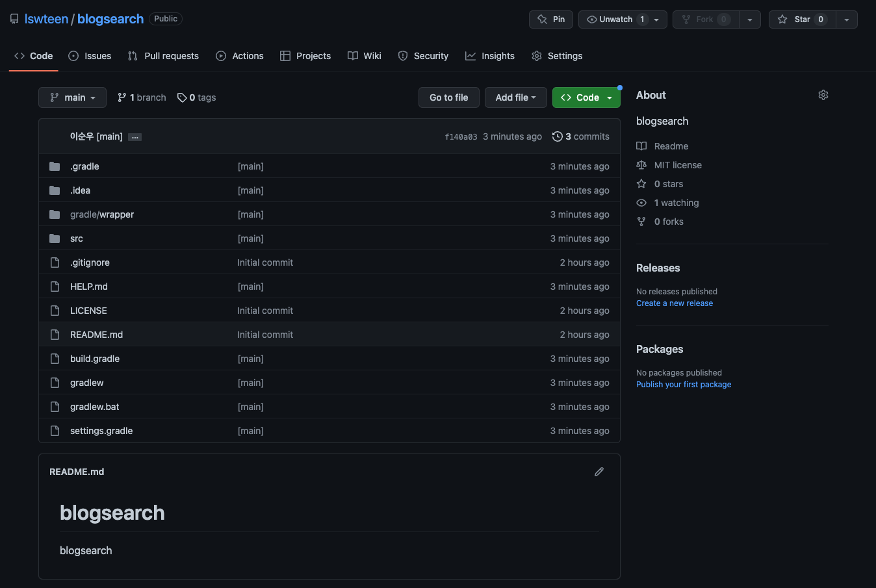Screen dimensions: 876x588
Task: Click the file icon for settings.gradle
Action: [x=55, y=431]
